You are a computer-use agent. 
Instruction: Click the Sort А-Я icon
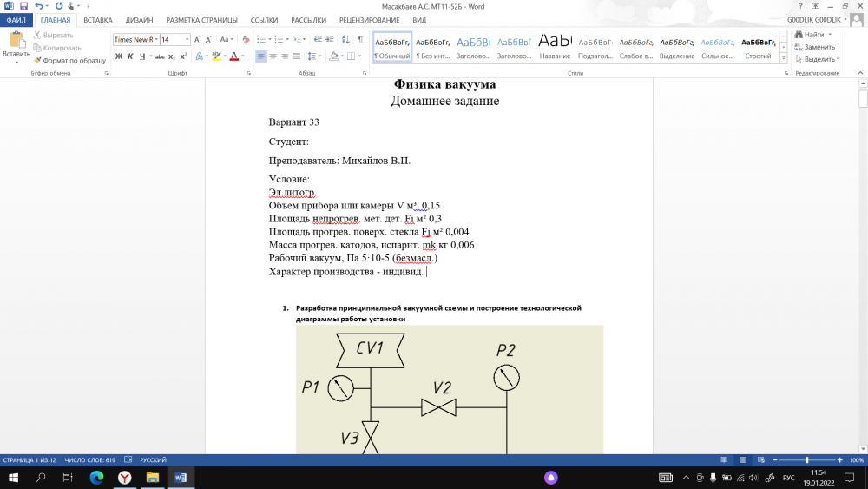click(x=345, y=39)
